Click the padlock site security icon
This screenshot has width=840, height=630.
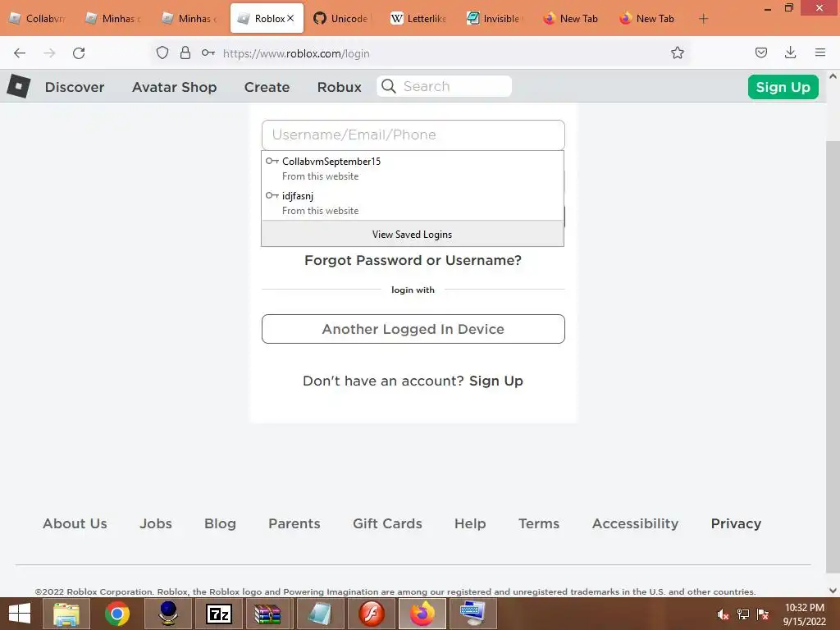(x=185, y=52)
